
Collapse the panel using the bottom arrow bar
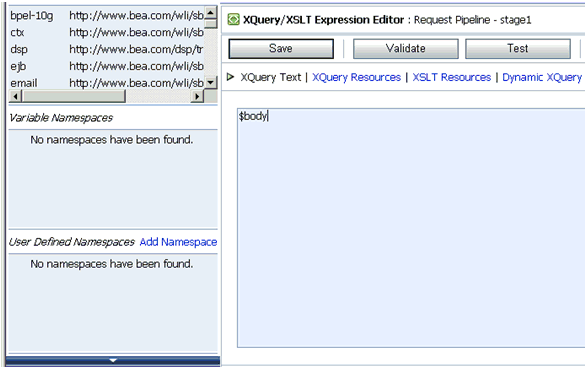113,361
